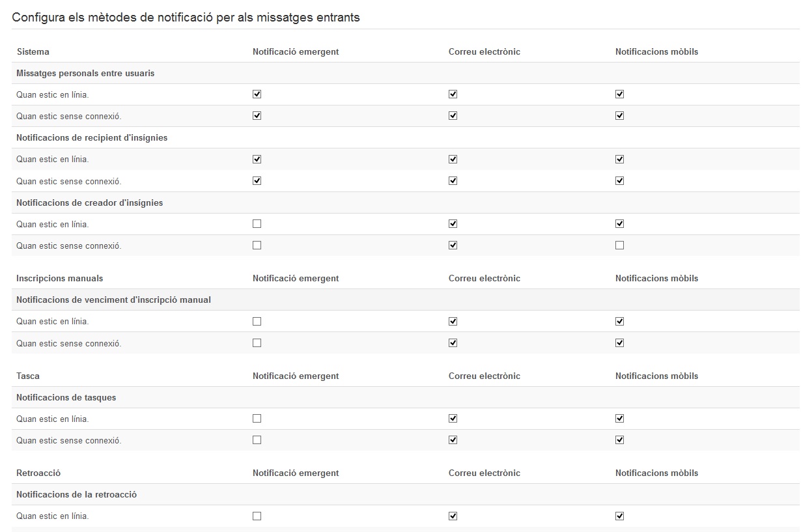Toggle Notificacions de tasques offline mobile checkbox
The height and width of the screenshot is (532, 801).
(x=619, y=440)
